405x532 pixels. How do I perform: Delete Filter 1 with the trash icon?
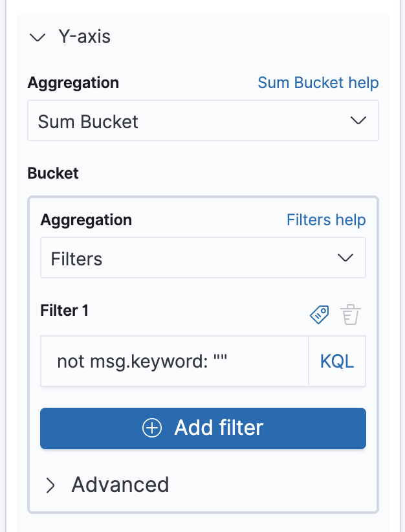point(350,315)
